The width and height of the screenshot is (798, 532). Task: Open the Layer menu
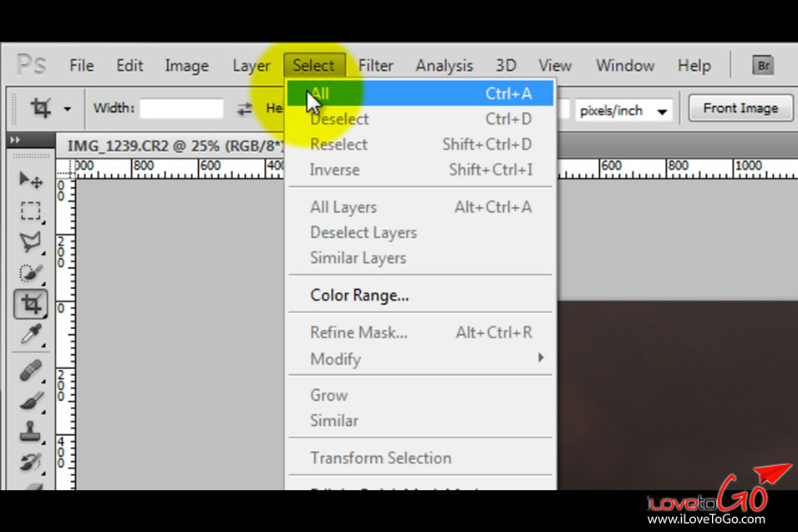(252, 66)
